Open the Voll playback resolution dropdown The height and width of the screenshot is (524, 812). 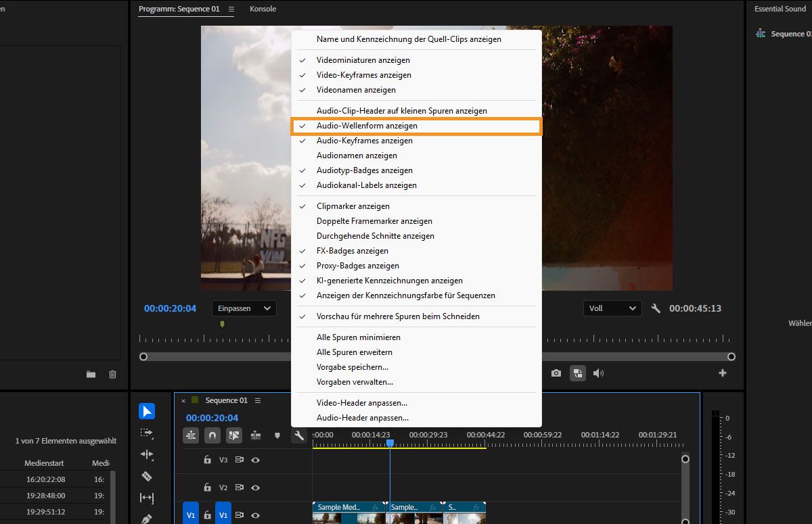click(612, 308)
